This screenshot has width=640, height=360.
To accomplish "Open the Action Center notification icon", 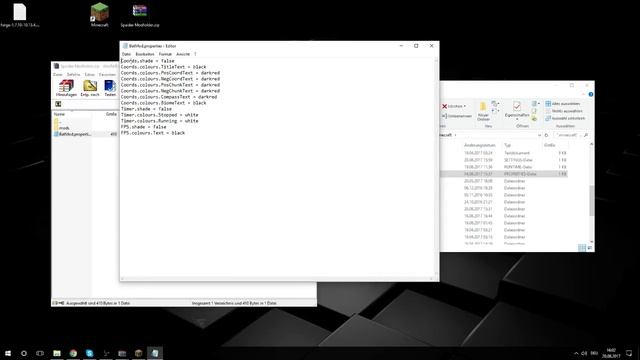I will 629,353.
